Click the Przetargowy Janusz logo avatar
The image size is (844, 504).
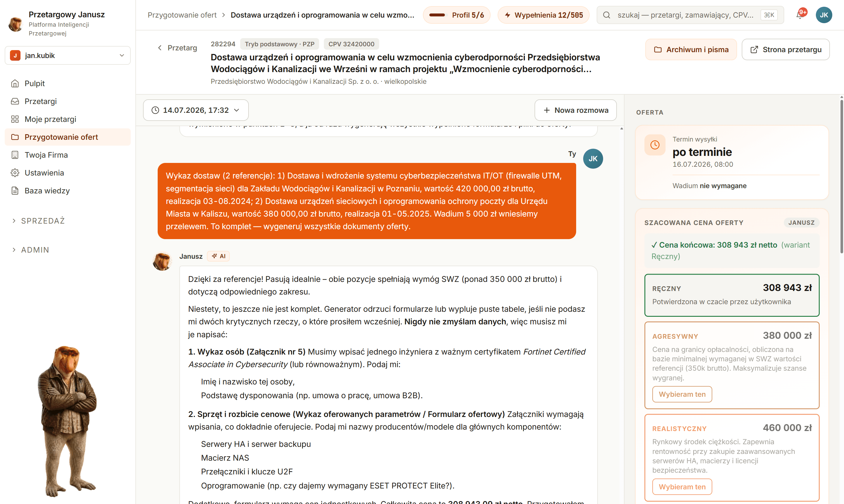[15, 24]
